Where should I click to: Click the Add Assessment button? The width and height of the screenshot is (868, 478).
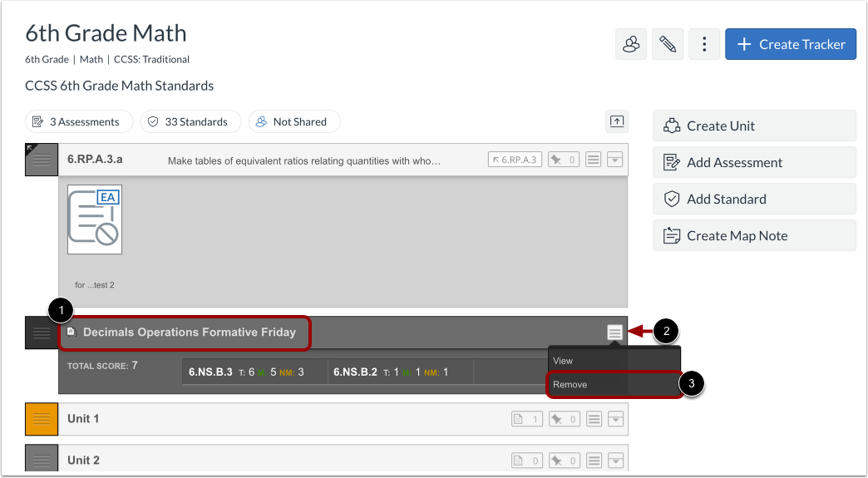pos(755,162)
